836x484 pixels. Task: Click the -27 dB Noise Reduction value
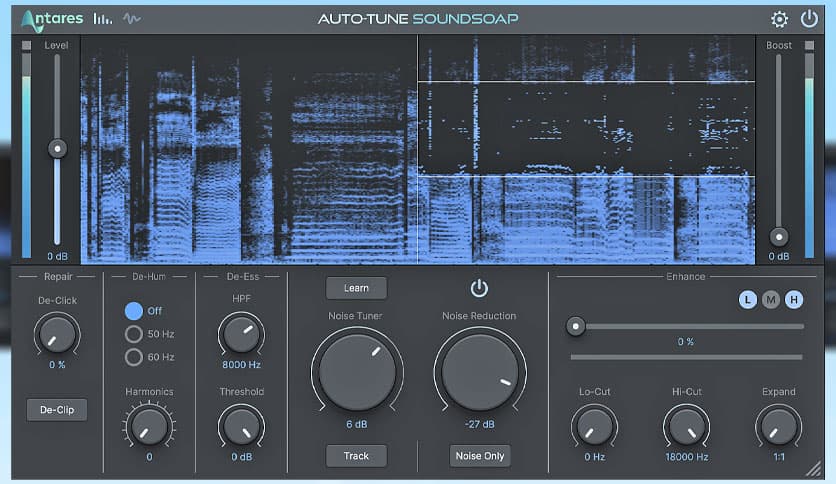tap(479, 424)
